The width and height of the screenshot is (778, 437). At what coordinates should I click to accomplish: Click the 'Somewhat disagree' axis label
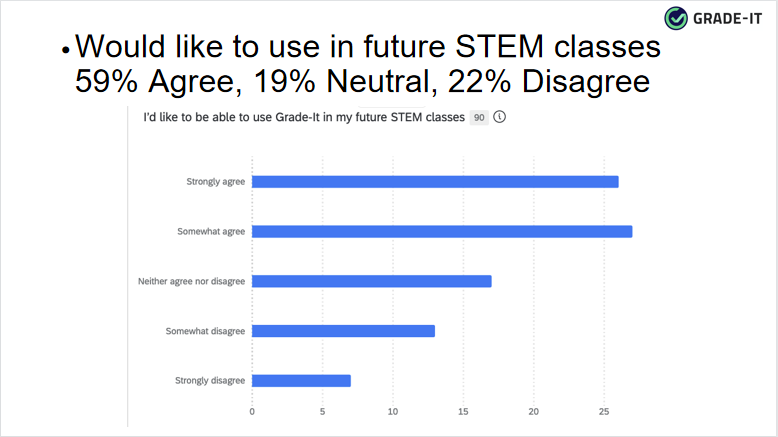(206, 331)
